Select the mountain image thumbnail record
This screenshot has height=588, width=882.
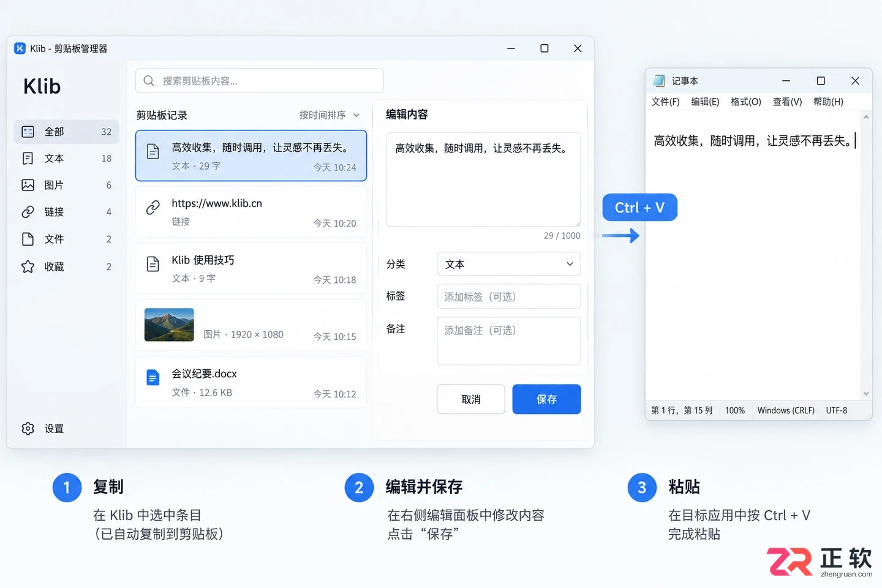tap(251, 325)
